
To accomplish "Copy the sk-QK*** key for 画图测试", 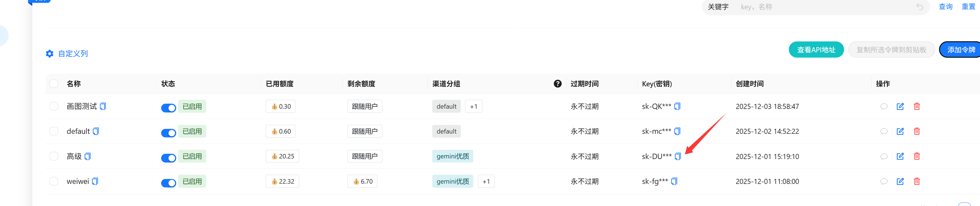I will click(678, 106).
